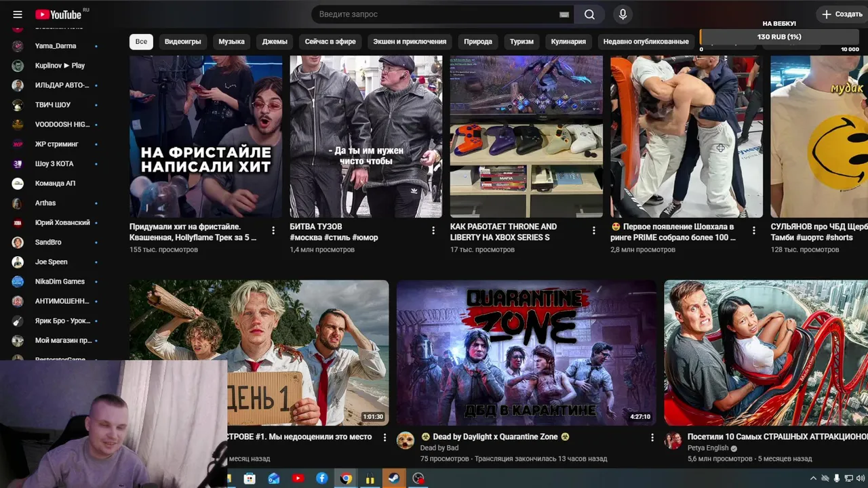Image resolution: width=868 pixels, height=488 pixels.
Task: Open the Юрий Хованский channel
Action: coord(54,223)
